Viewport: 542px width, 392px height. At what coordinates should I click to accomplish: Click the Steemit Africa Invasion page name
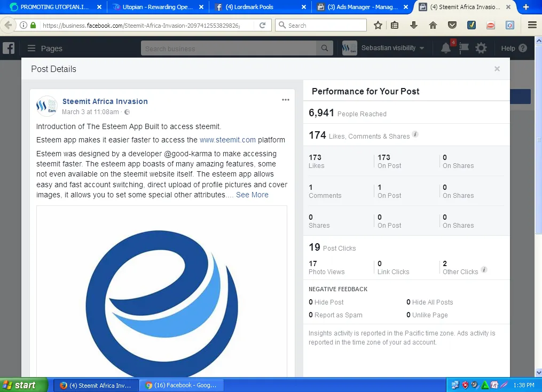pyautogui.click(x=105, y=101)
